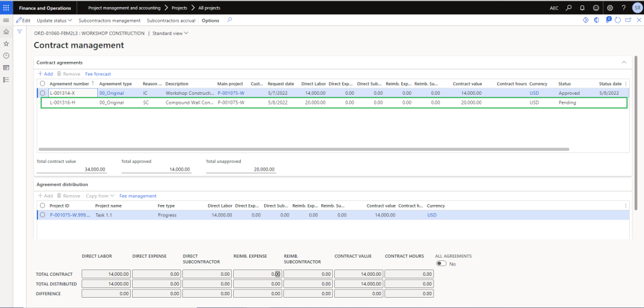644x308 pixels.
Task: Open Favorites star in left sidebar
Action: [6, 44]
